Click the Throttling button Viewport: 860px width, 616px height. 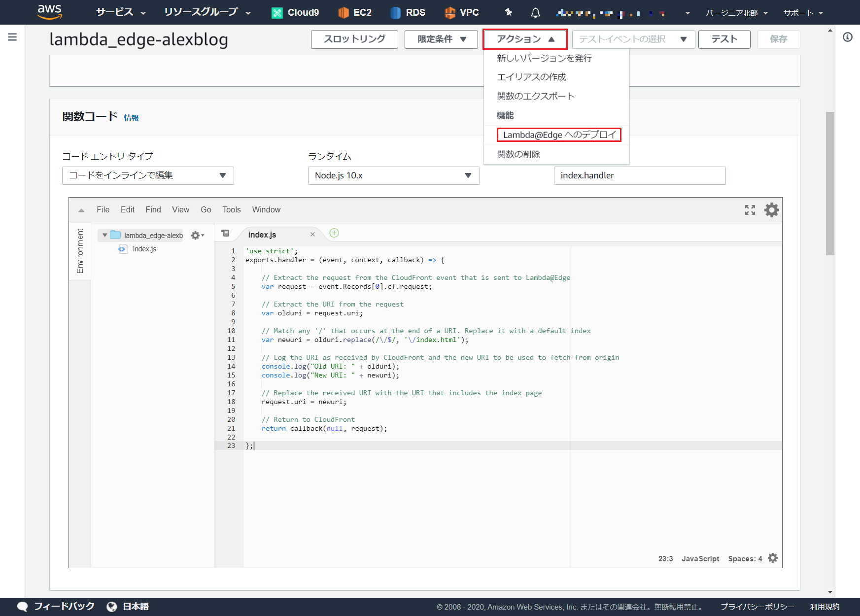click(x=354, y=39)
